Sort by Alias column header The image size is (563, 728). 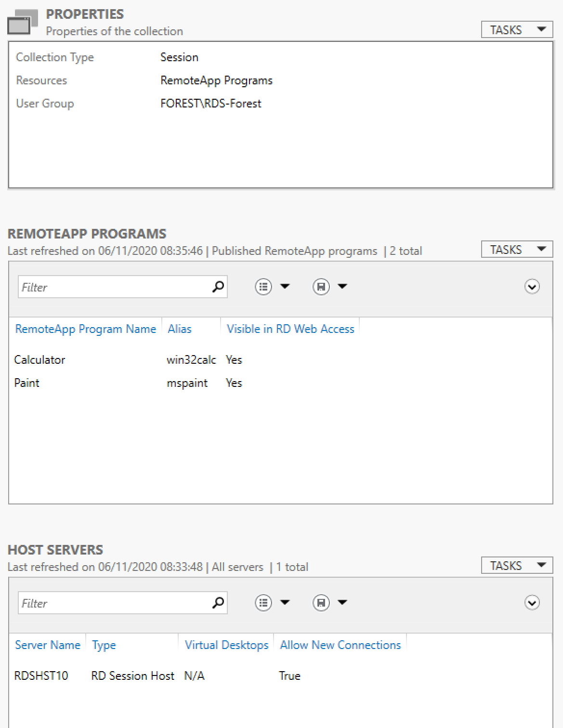click(x=180, y=329)
